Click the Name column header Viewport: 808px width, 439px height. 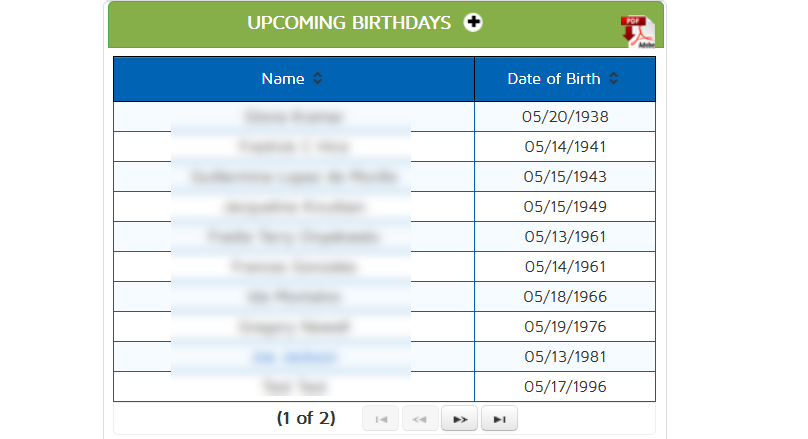point(283,79)
